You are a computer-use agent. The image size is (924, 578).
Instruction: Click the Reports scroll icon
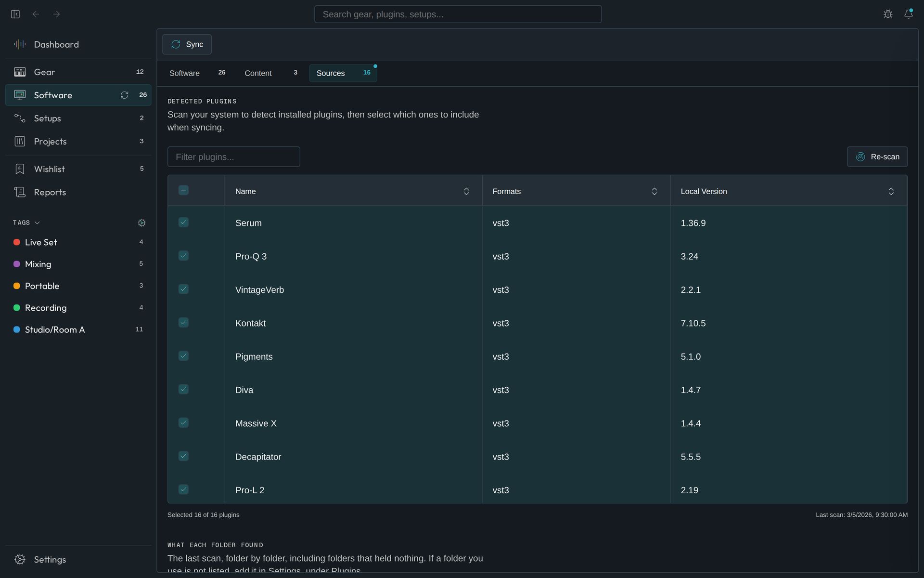click(20, 192)
